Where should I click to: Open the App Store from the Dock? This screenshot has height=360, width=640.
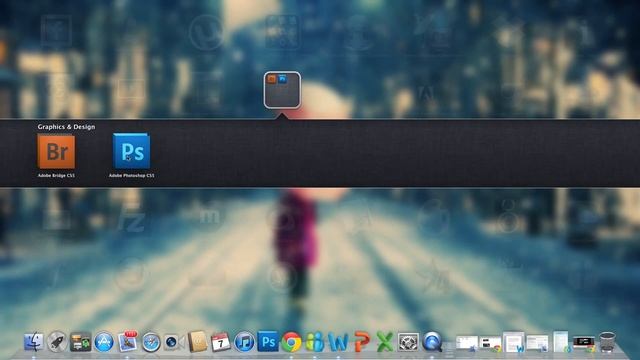(x=104, y=342)
